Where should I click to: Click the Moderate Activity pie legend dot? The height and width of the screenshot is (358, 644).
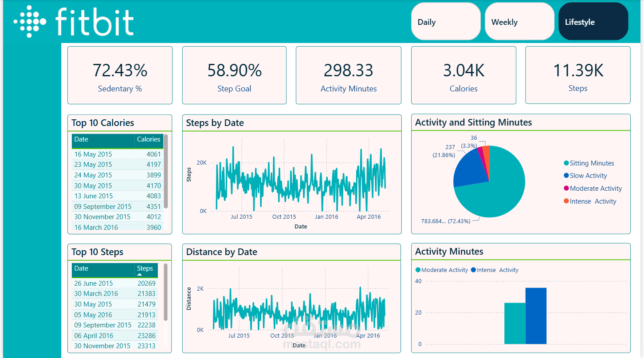click(566, 189)
